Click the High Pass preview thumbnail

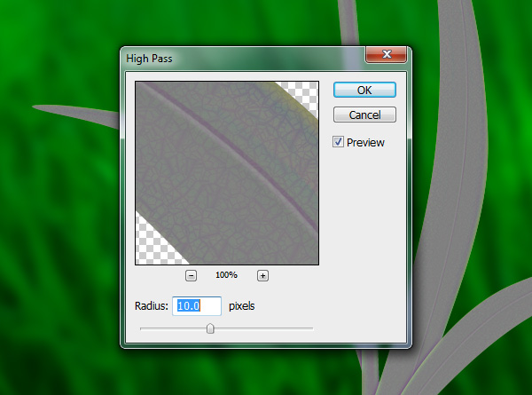point(227,173)
